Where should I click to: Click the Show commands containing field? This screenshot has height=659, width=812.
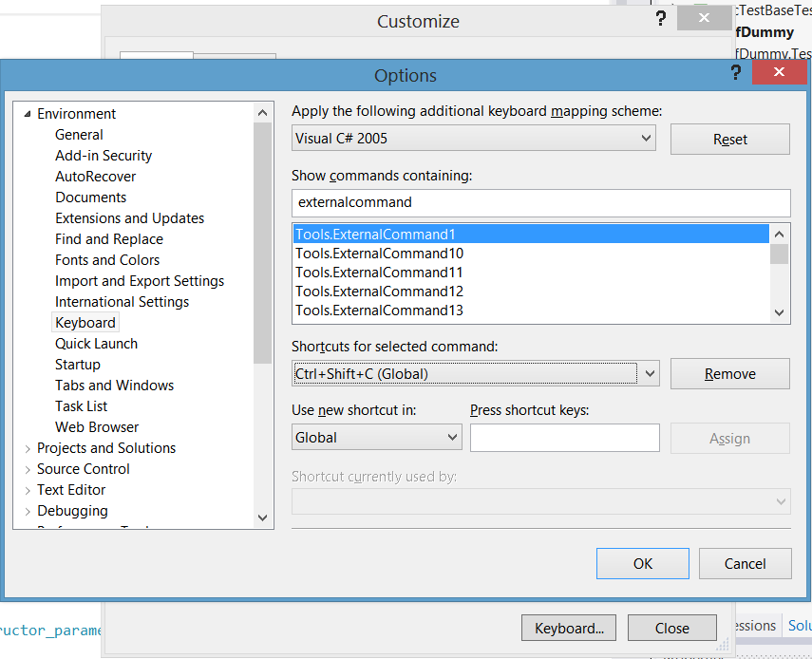[x=541, y=202]
